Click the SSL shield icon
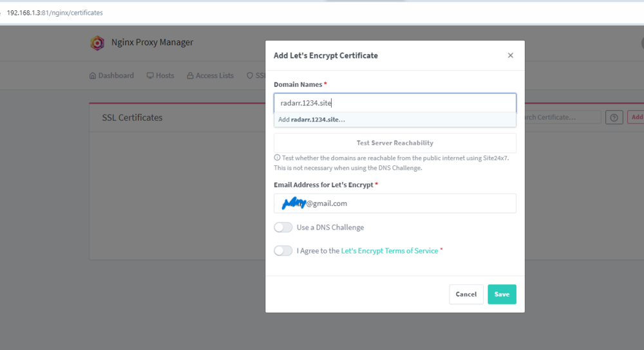This screenshot has height=350, width=644. (x=250, y=75)
